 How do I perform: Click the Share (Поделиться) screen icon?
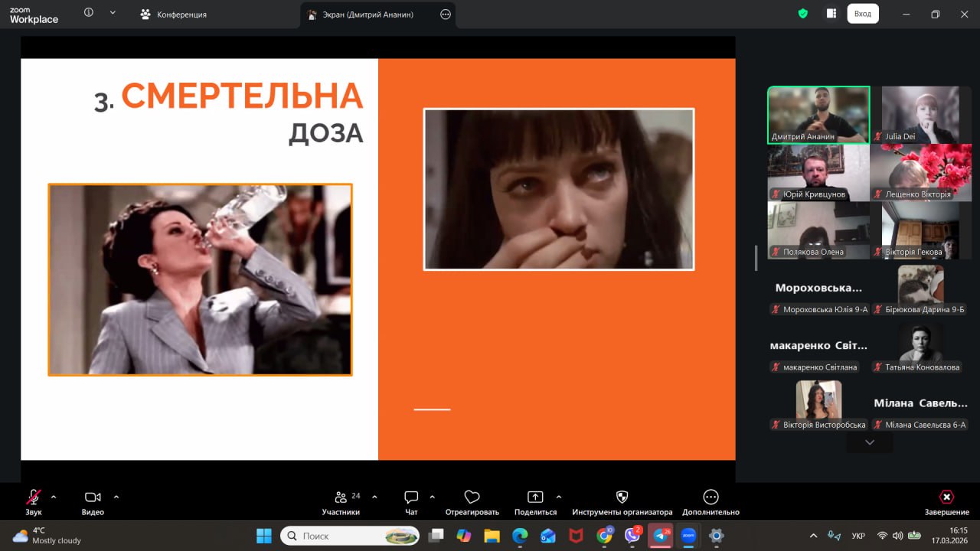point(535,498)
